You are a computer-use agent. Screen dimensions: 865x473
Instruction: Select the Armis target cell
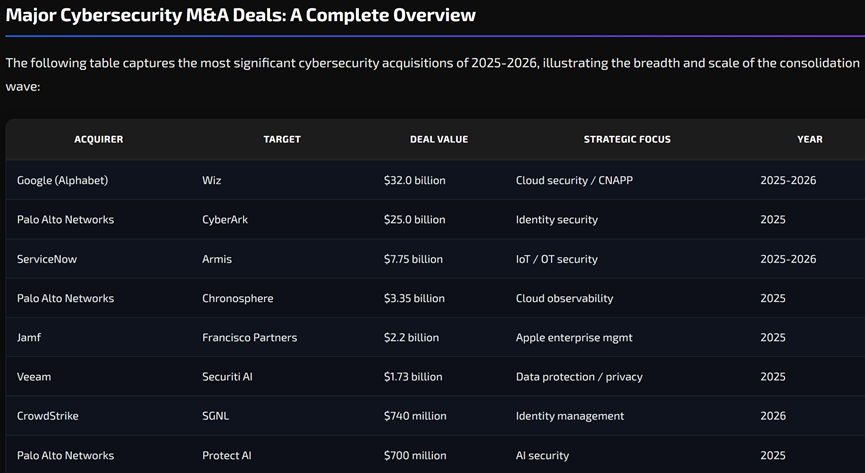[x=217, y=259]
